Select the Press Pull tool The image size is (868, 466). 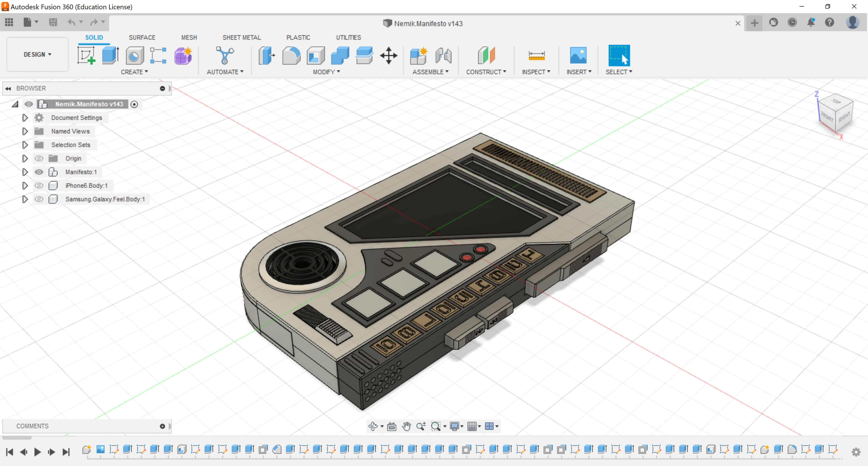(267, 56)
